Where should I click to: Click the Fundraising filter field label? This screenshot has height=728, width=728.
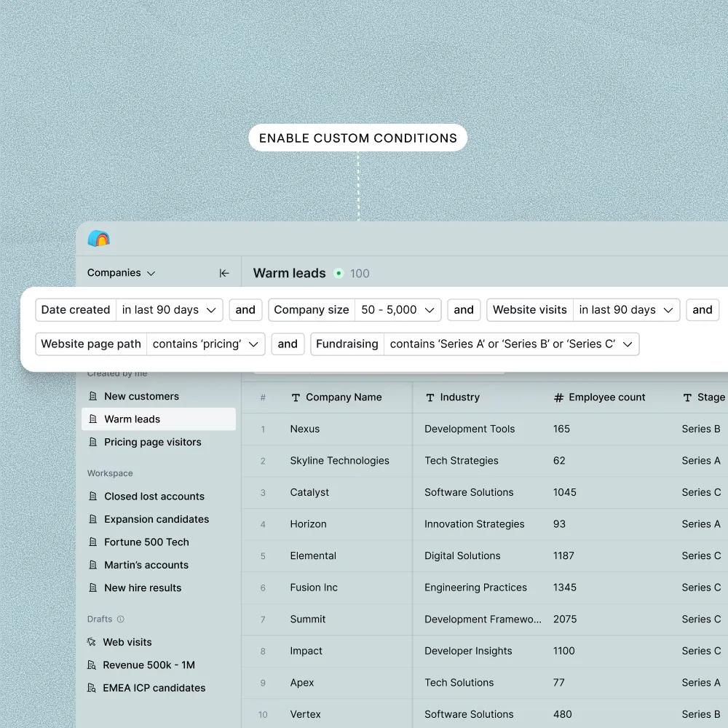click(347, 344)
